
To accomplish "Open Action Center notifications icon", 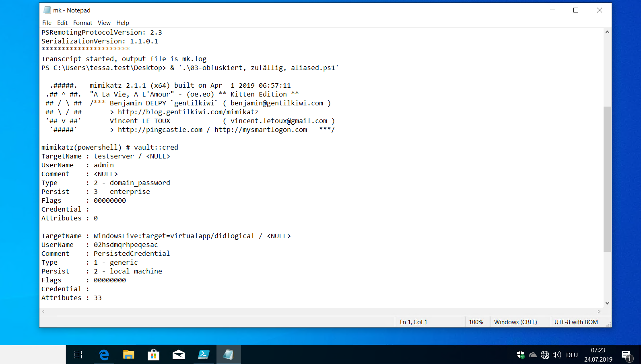I will 627,355.
